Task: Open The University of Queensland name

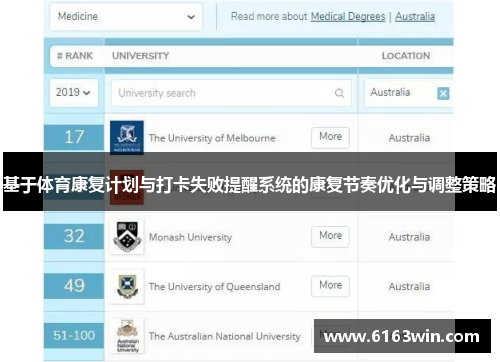Action: [x=214, y=287]
